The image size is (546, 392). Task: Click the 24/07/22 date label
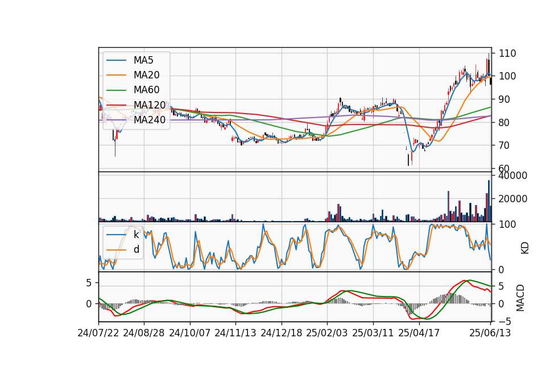98,333
